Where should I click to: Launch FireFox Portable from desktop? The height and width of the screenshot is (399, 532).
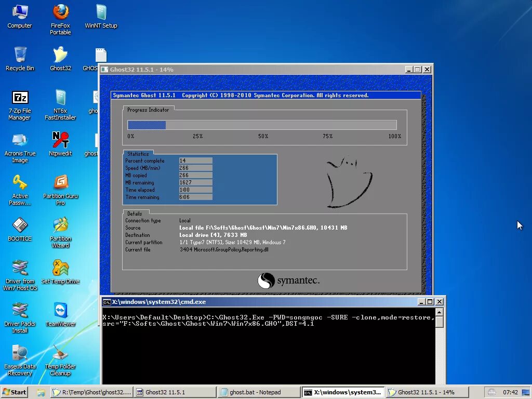pos(60,19)
